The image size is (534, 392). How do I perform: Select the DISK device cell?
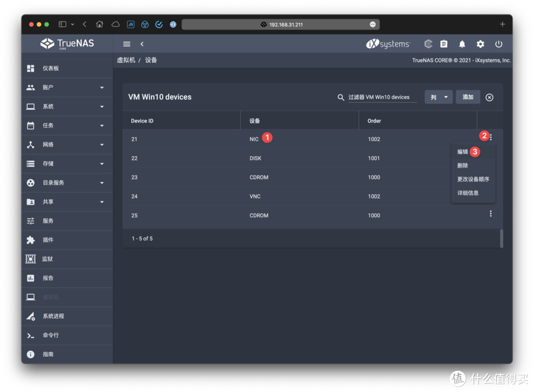click(256, 158)
